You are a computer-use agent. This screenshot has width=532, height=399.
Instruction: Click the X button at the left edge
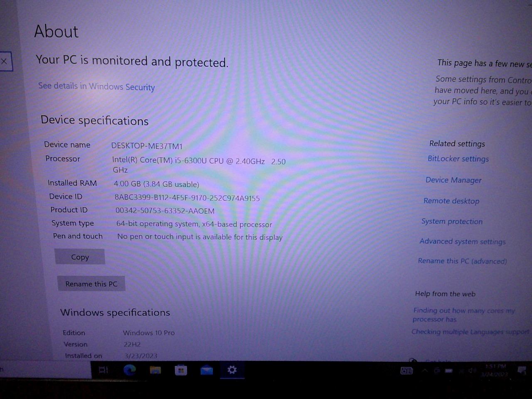4,62
